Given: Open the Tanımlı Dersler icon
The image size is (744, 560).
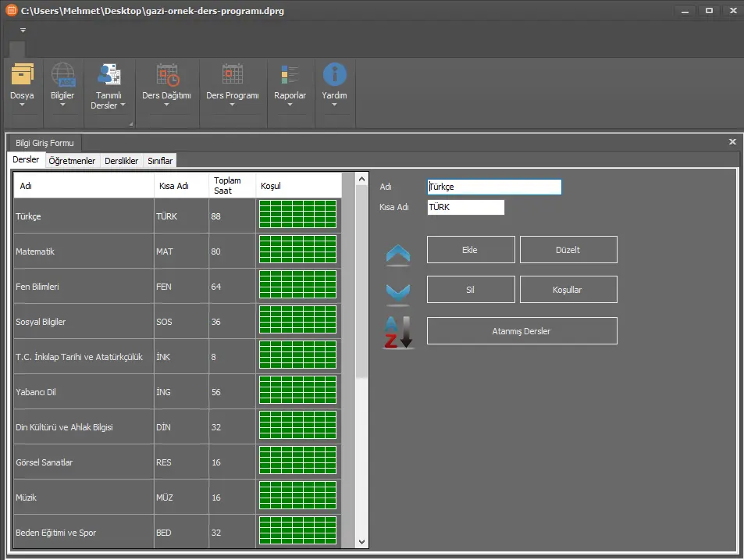Looking at the screenshot, I should pos(108,75).
